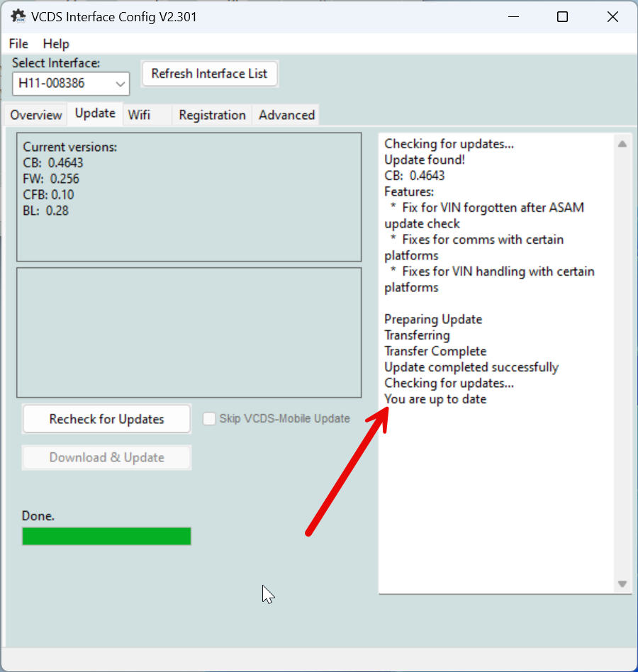Click the 'Current versions:' heading
The image size is (638, 672).
[70, 147]
